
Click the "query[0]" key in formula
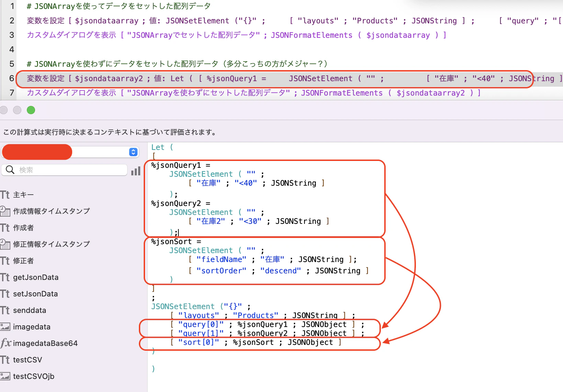click(x=201, y=324)
